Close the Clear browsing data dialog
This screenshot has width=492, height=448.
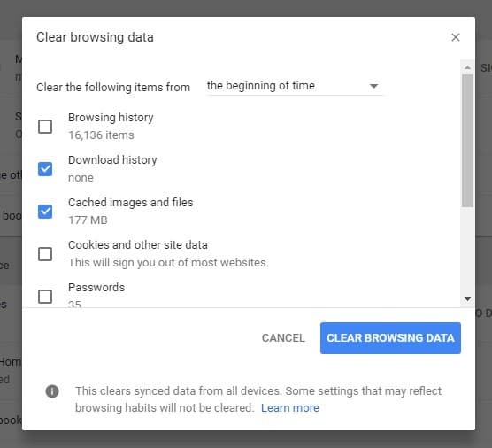(456, 37)
